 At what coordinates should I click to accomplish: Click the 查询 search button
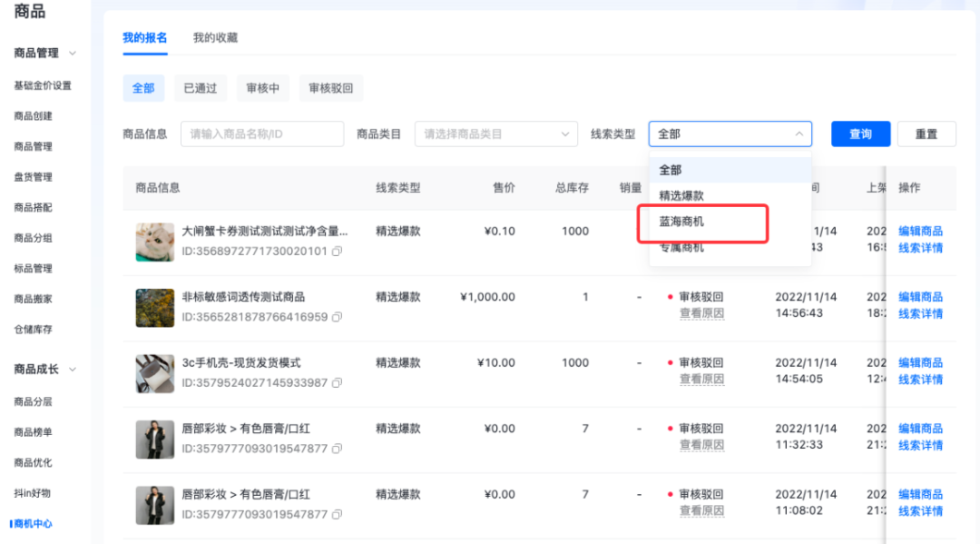pyautogui.click(x=860, y=133)
